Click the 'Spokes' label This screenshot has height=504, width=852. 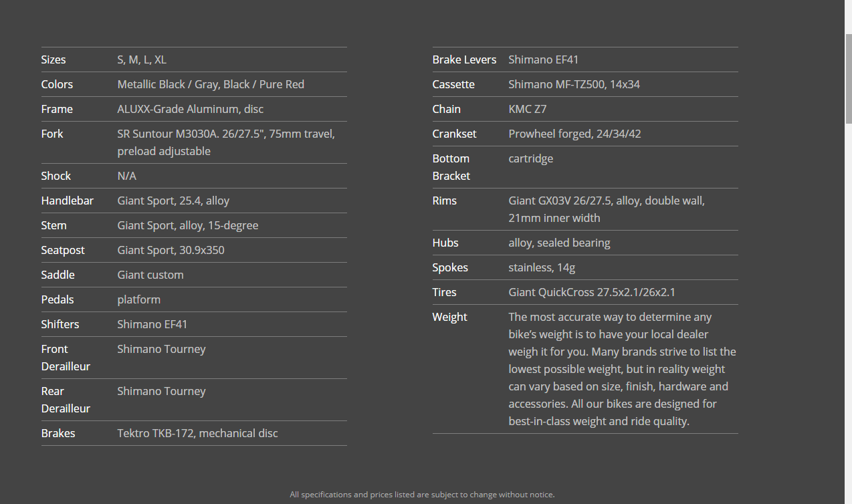(450, 267)
